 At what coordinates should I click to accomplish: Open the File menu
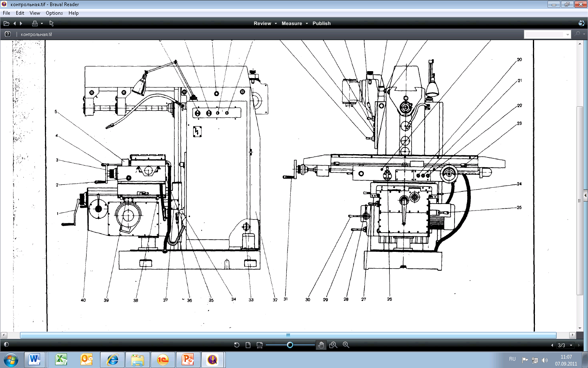(x=7, y=13)
